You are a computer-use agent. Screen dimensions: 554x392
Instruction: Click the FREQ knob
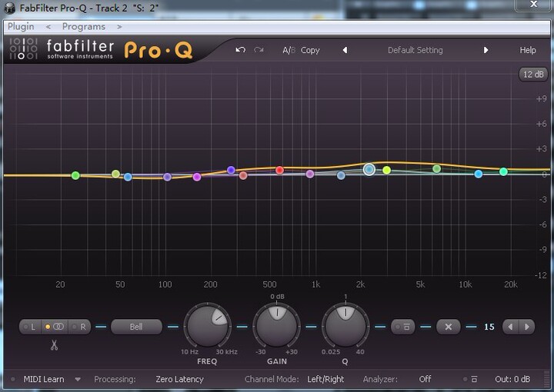pyautogui.click(x=208, y=326)
